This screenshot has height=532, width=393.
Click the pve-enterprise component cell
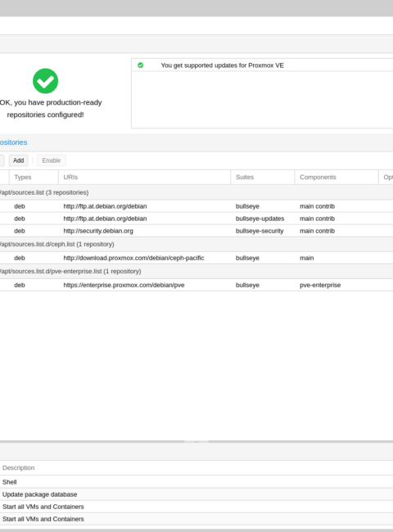(x=320, y=285)
